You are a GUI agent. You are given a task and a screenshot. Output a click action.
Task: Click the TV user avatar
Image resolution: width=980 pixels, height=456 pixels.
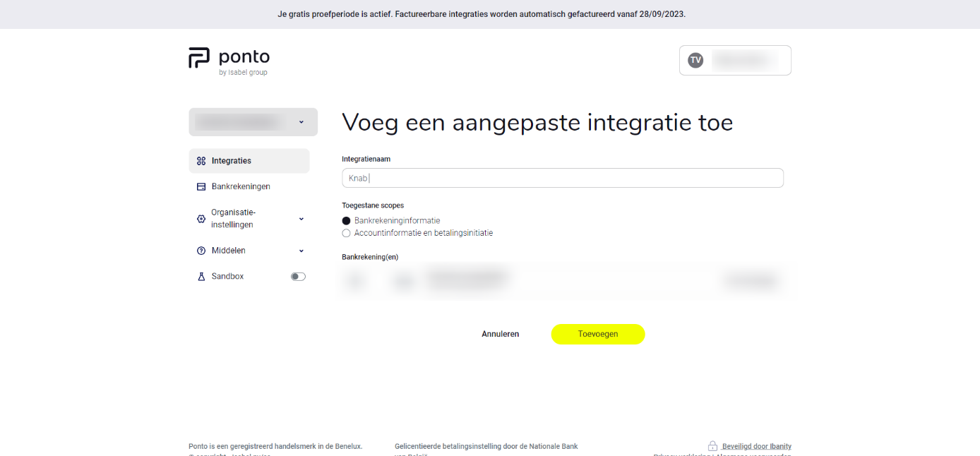coord(695,60)
